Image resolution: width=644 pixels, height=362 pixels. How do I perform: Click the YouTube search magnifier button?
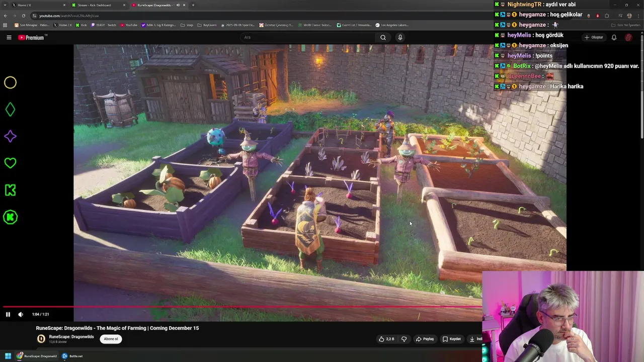383,37
